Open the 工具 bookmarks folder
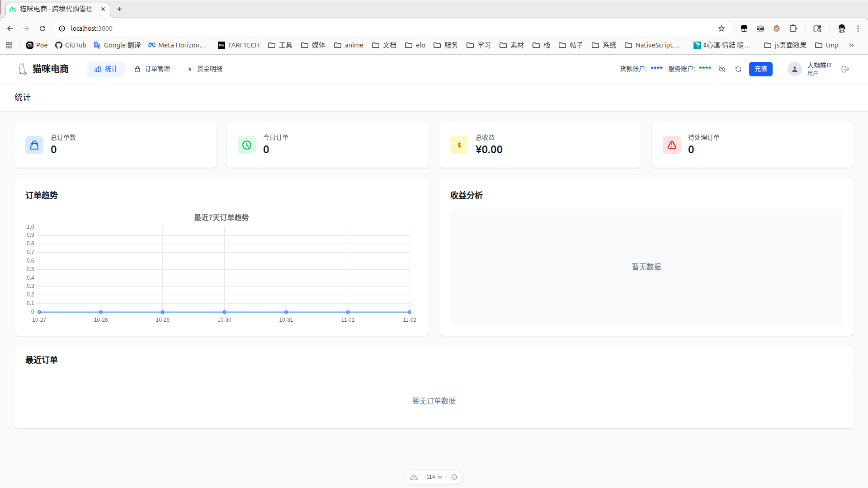The height and width of the screenshot is (488, 868). click(x=280, y=45)
